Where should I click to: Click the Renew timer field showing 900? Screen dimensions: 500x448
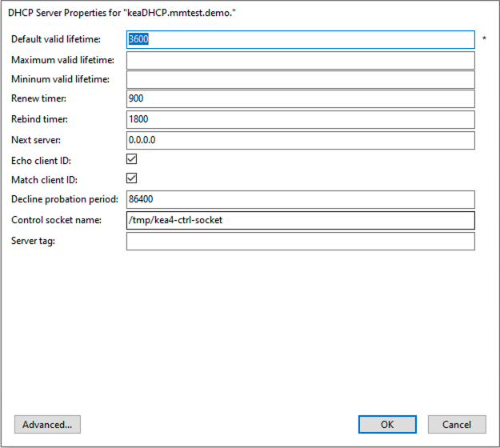(300, 99)
